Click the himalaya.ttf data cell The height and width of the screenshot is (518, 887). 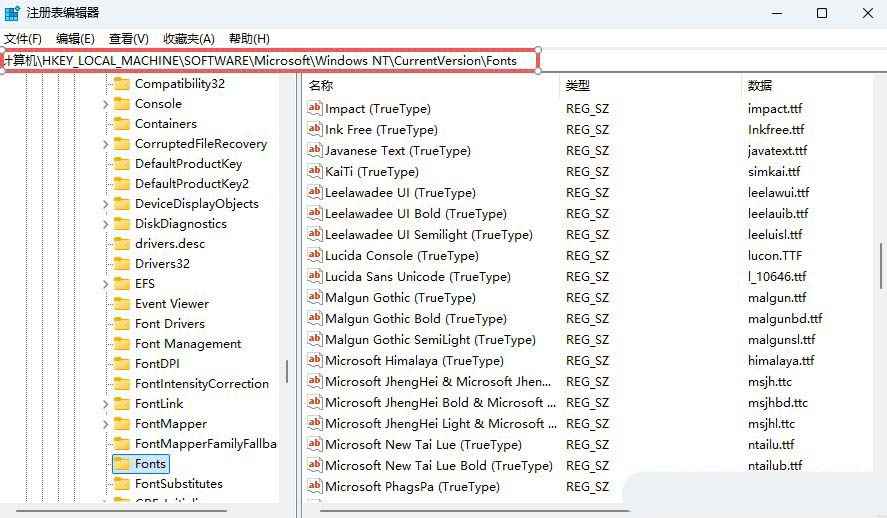pyautogui.click(x=781, y=360)
